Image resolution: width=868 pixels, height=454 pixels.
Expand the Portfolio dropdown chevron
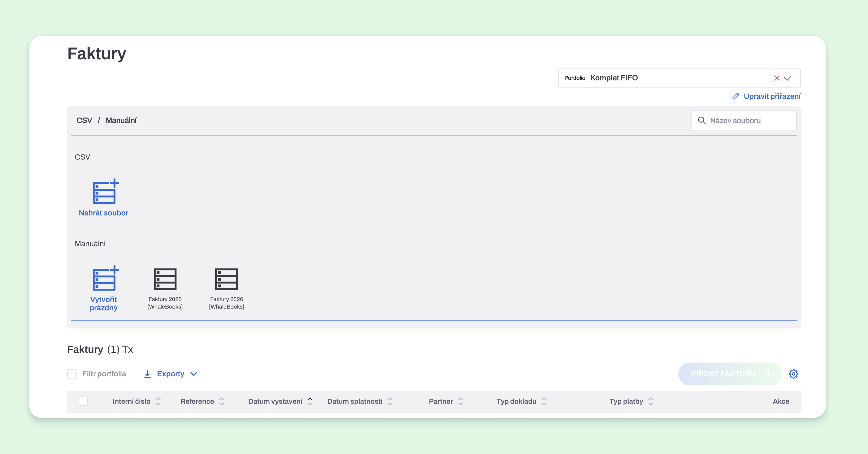coord(787,78)
